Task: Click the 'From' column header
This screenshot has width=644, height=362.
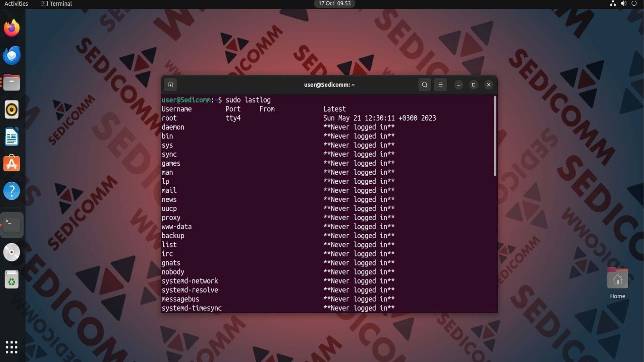Action: (x=267, y=109)
